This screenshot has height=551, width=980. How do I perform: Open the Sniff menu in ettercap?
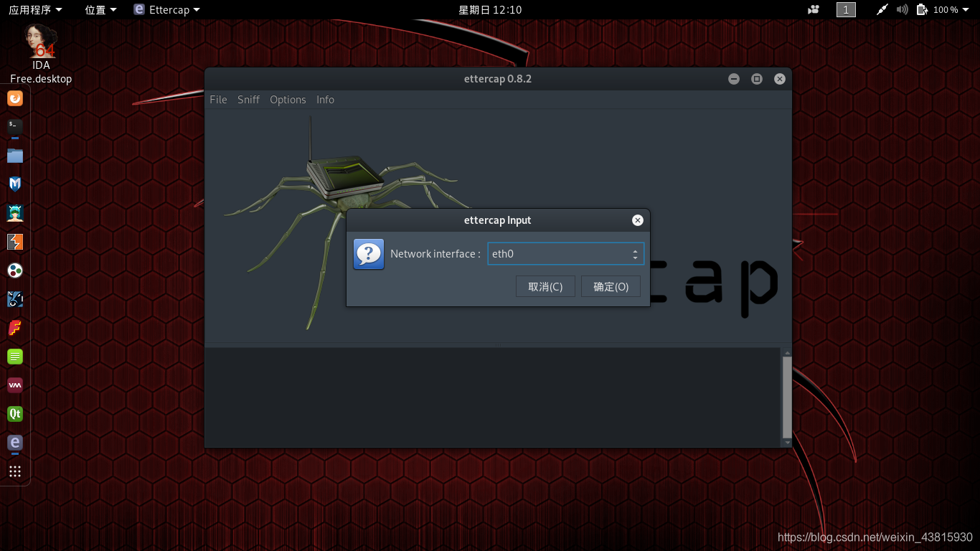pyautogui.click(x=249, y=100)
